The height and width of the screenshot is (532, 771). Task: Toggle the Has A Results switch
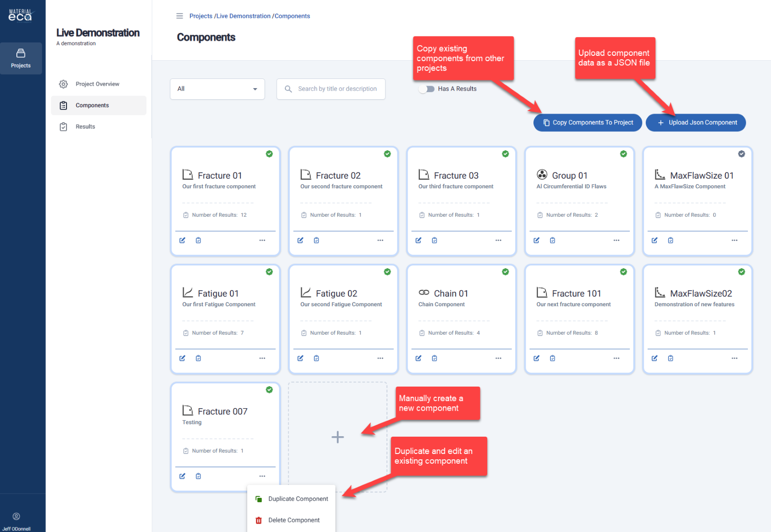coord(426,89)
